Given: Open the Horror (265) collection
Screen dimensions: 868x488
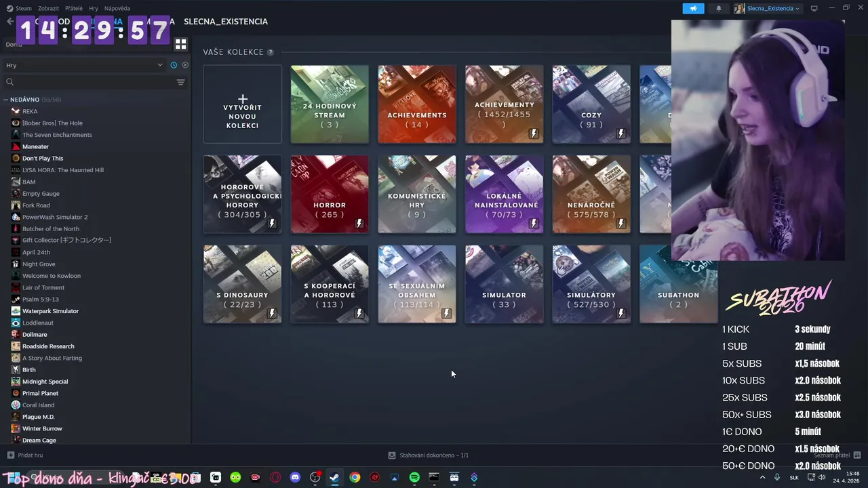Looking at the screenshot, I should click(x=330, y=195).
